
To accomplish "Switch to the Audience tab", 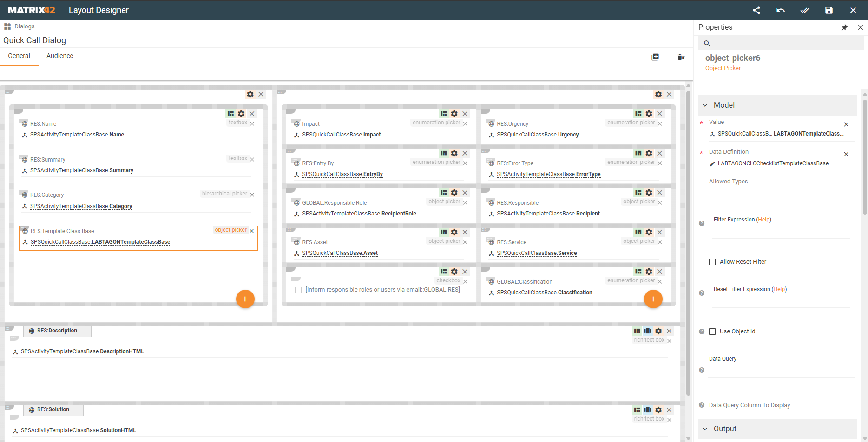I will 60,56.
